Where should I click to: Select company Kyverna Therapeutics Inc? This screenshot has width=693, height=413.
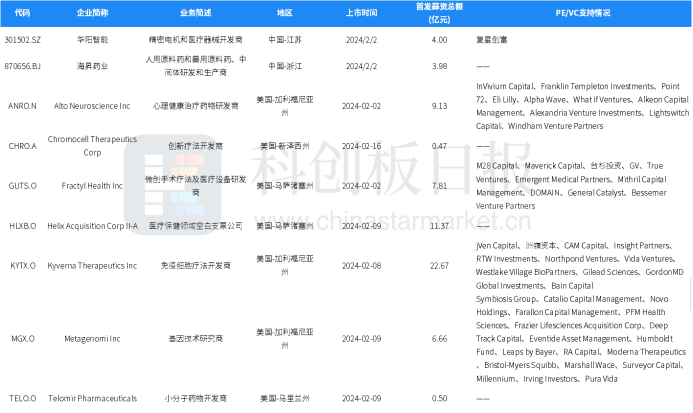92,266
